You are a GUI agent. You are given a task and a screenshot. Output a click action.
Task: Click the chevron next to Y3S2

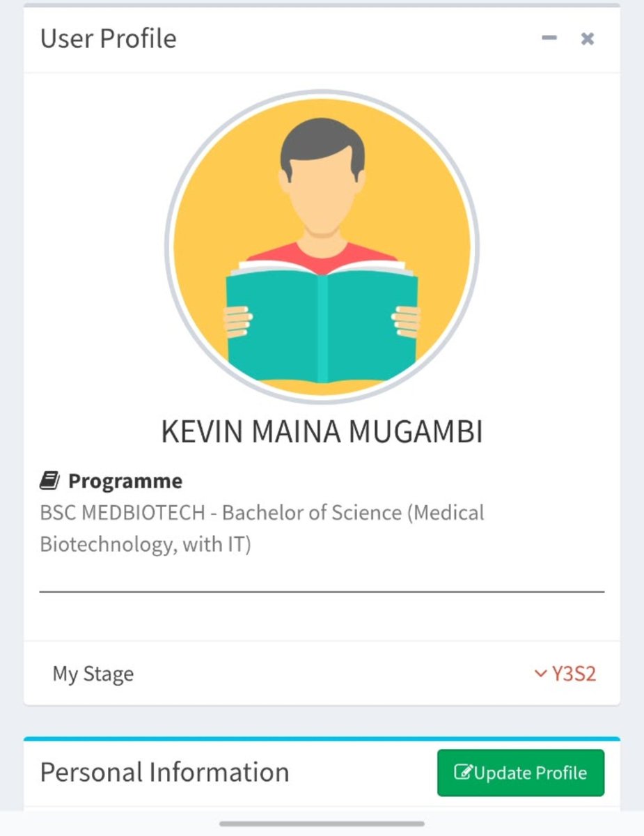540,674
